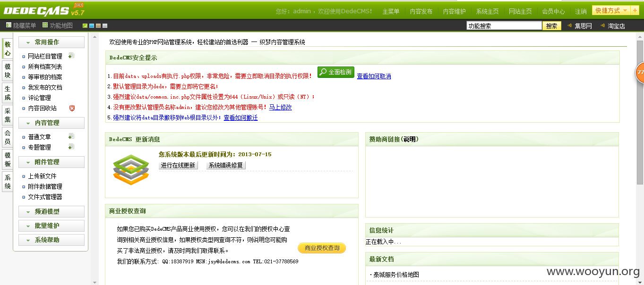Image resolution: width=644 pixels, height=285 pixels.
Task: Click the 隐藏菜单 hide menu icon
Action: [9, 25]
